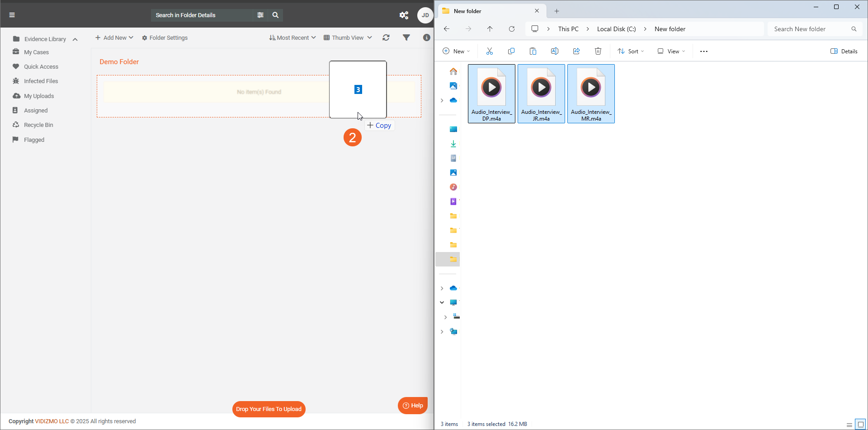
Task: Open the hamburger menu
Action: [12, 15]
